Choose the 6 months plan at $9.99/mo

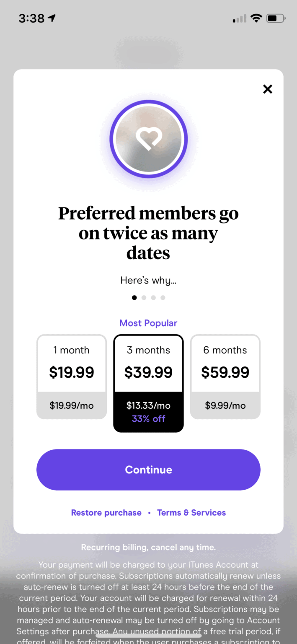tap(225, 376)
